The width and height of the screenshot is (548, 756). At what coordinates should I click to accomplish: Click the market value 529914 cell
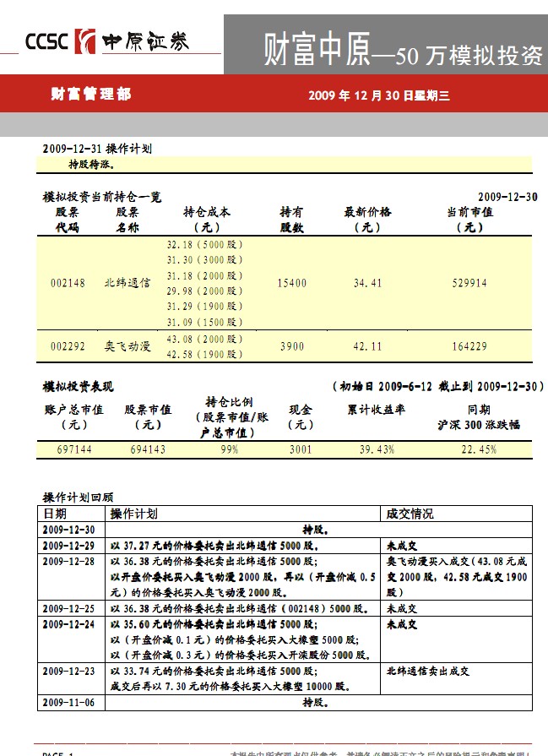[x=469, y=283]
